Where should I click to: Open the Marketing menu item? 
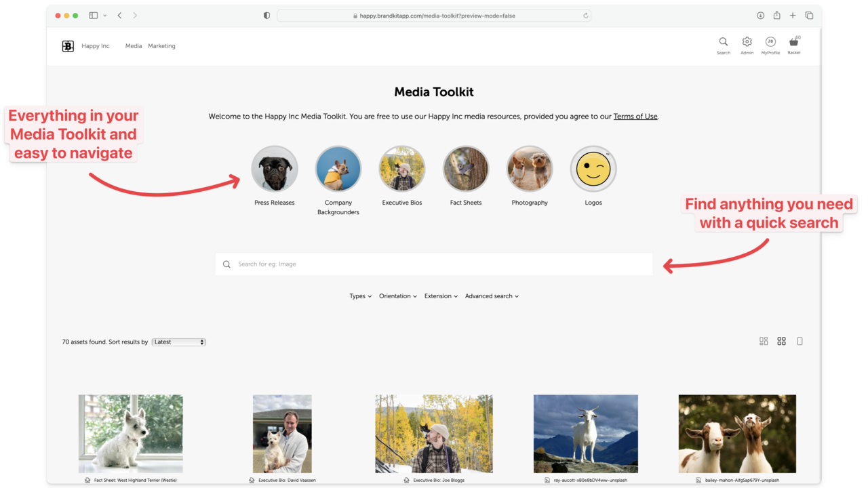coord(161,46)
